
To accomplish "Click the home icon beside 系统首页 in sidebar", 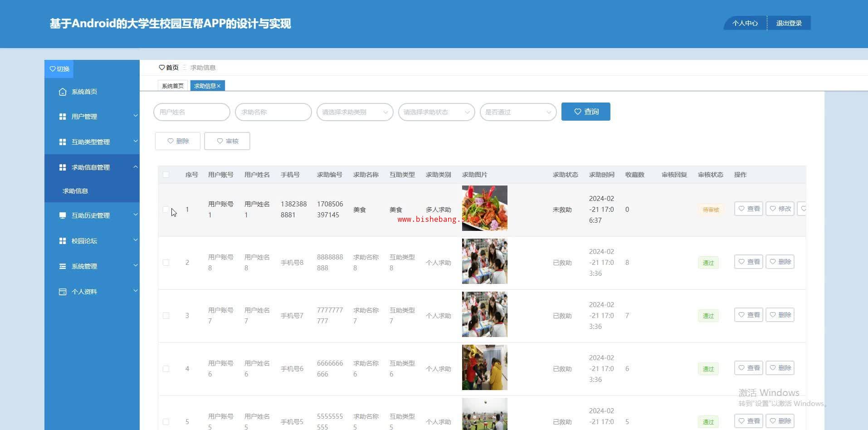I will 63,92.
